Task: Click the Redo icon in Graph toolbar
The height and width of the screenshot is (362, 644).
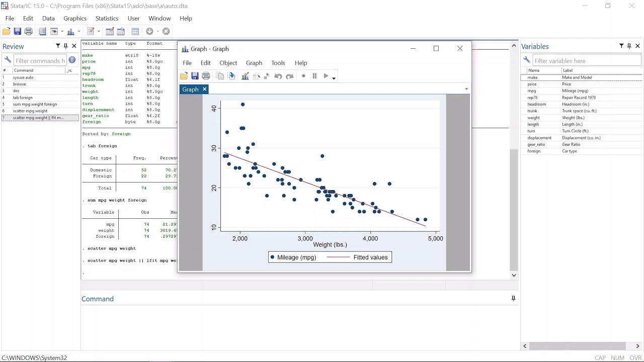Action: tap(289, 76)
